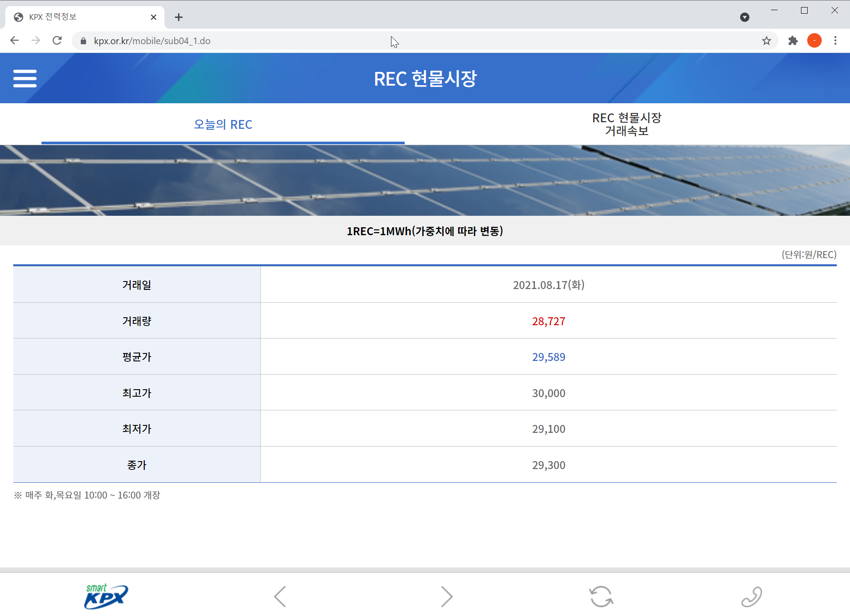Click the phone call icon
Viewport: 850px width, 616px height.
pos(751,596)
